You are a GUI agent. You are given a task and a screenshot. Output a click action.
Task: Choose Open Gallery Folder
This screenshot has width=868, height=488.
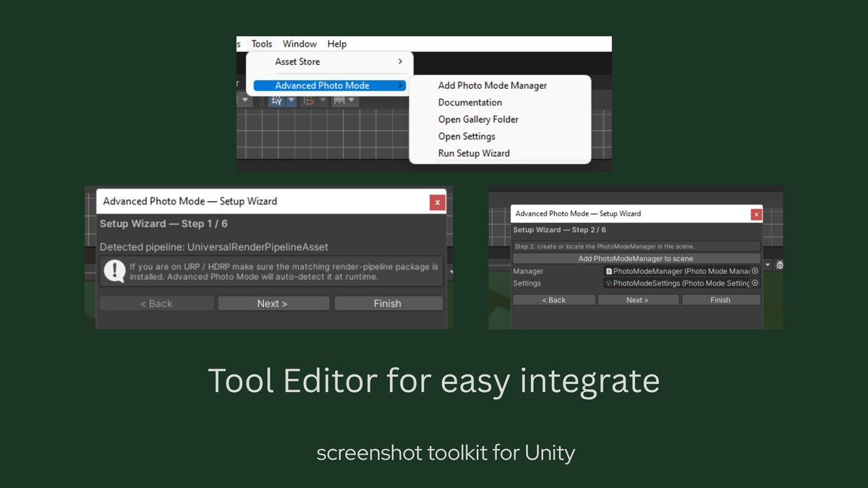coord(478,119)
